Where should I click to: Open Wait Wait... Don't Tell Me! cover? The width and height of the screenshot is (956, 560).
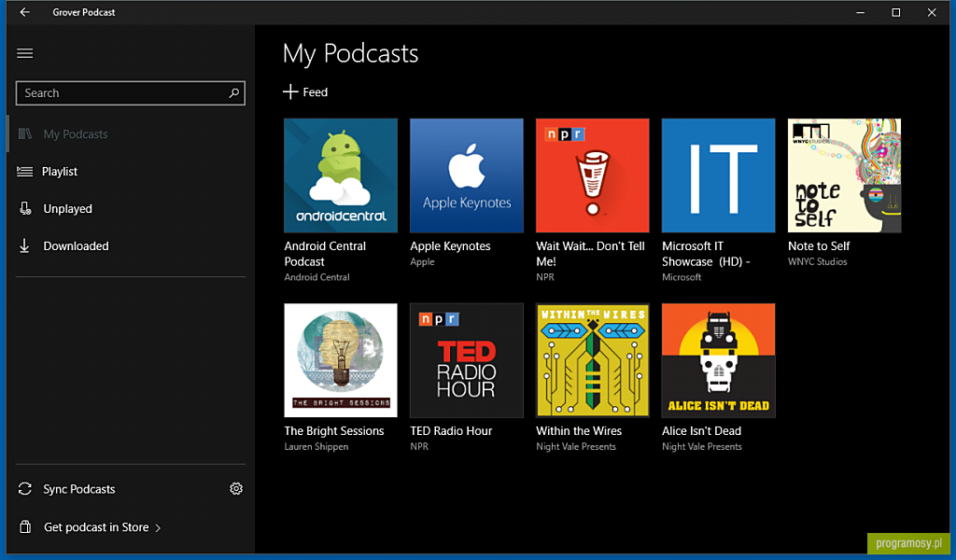click(593, 175)
